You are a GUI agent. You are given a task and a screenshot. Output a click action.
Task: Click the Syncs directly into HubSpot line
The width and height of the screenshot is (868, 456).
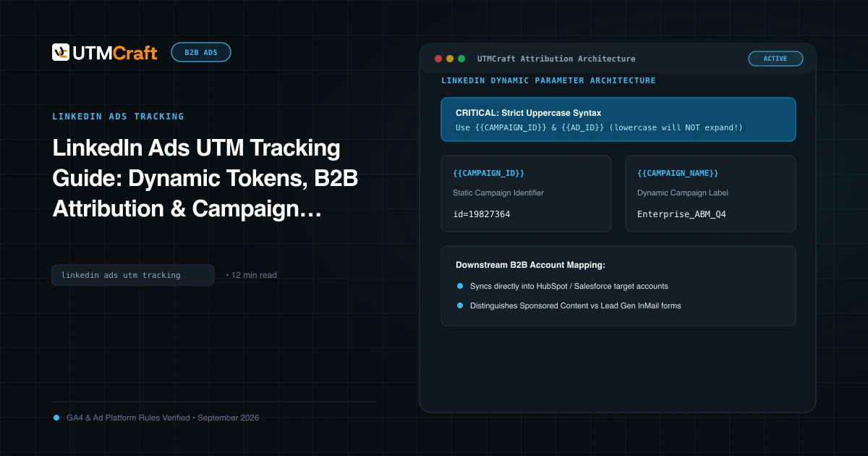(569, 286)
